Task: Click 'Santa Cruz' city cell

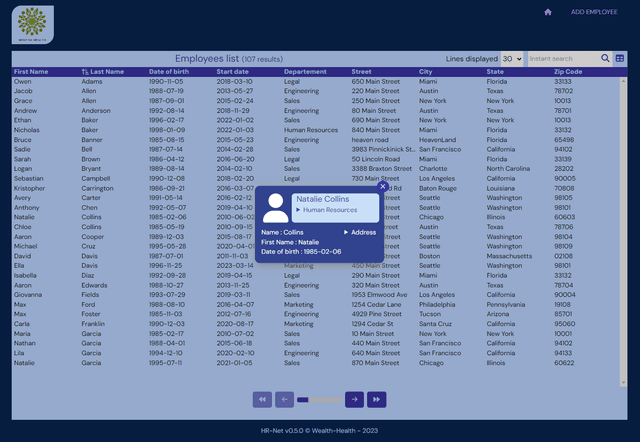Action: tap(435, 324)
